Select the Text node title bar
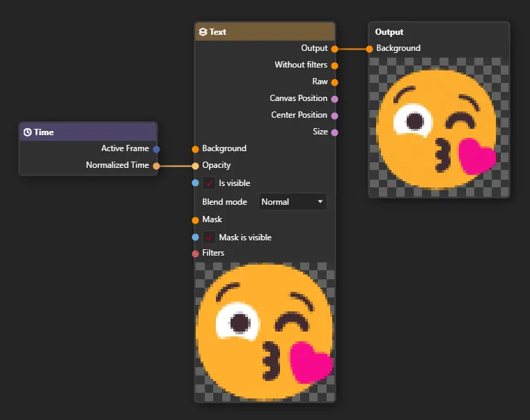 point(265,32)
